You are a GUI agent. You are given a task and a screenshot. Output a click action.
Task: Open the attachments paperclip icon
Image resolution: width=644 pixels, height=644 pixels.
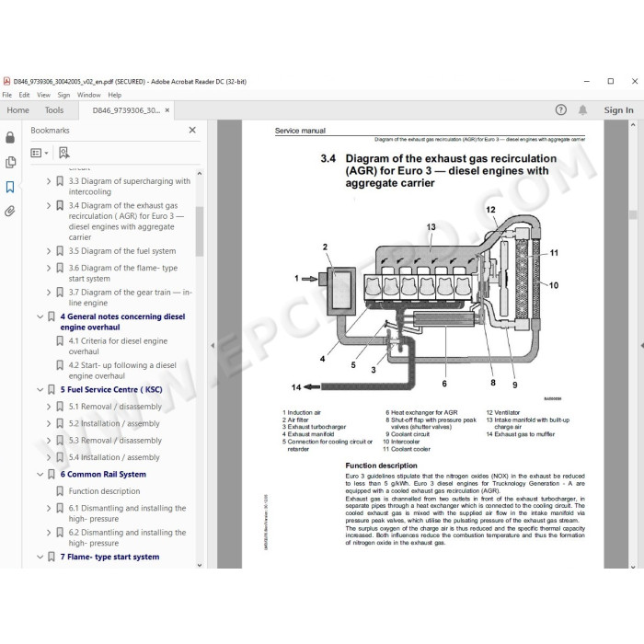click(x=10, y=211)
